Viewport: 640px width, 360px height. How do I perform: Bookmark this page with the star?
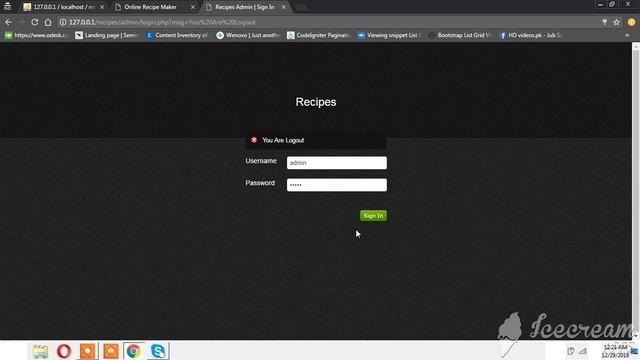click(616, 22)
